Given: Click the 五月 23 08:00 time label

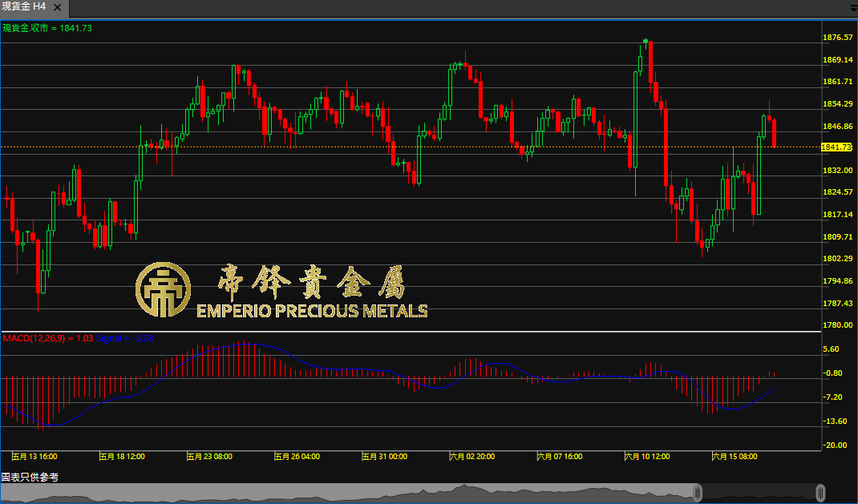Looking at the screenshot, I should 209,457.
